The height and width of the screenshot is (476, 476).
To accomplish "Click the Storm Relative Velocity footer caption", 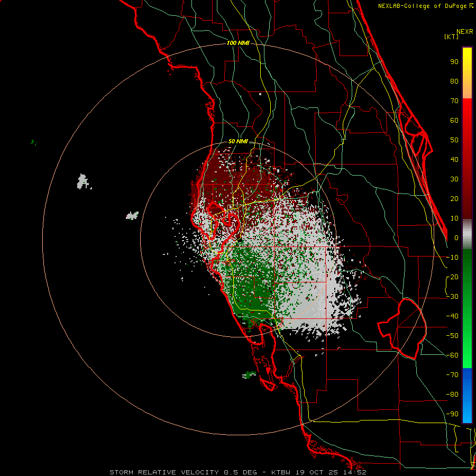I will click(237, 472).
